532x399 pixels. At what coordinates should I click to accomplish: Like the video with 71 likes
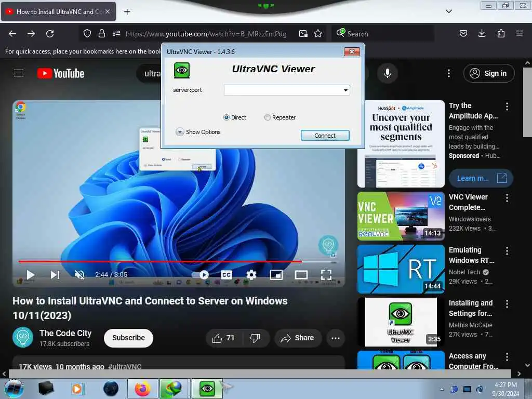[x=223, y=338]
